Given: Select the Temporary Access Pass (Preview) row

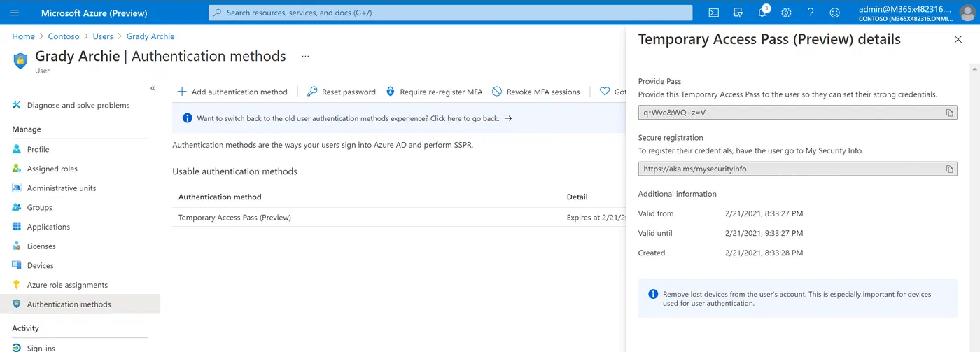Looking at the screenshot, I should tap(399, 218).
